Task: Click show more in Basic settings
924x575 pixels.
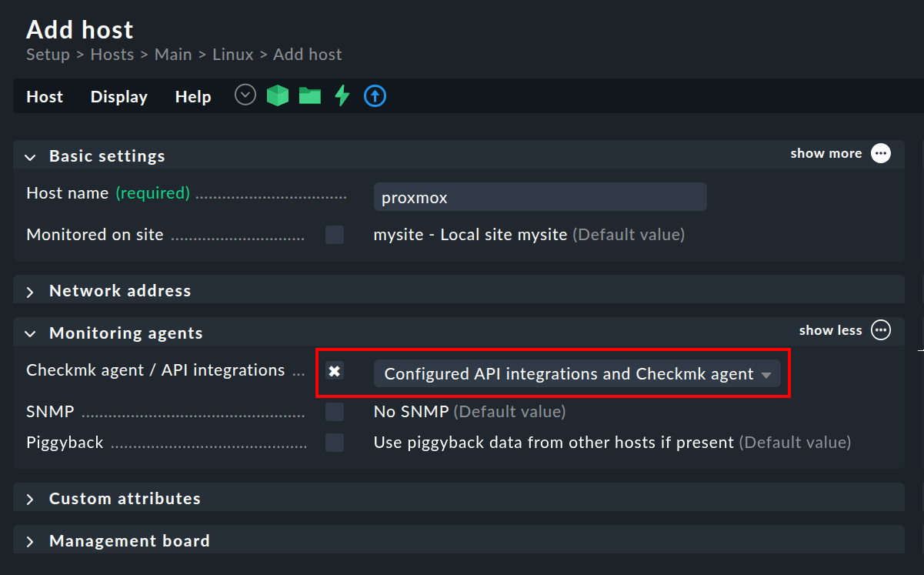Action: pyautogui.click(x=826, y=153)
